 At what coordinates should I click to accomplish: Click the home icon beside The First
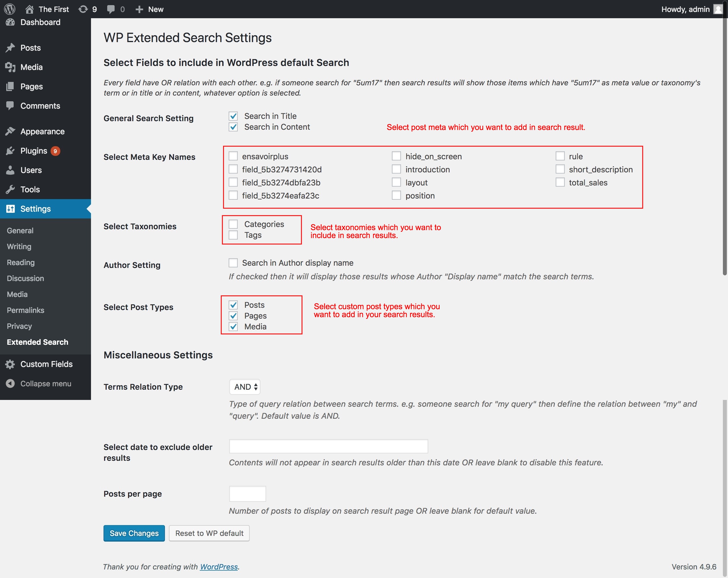tap(29, 9)
